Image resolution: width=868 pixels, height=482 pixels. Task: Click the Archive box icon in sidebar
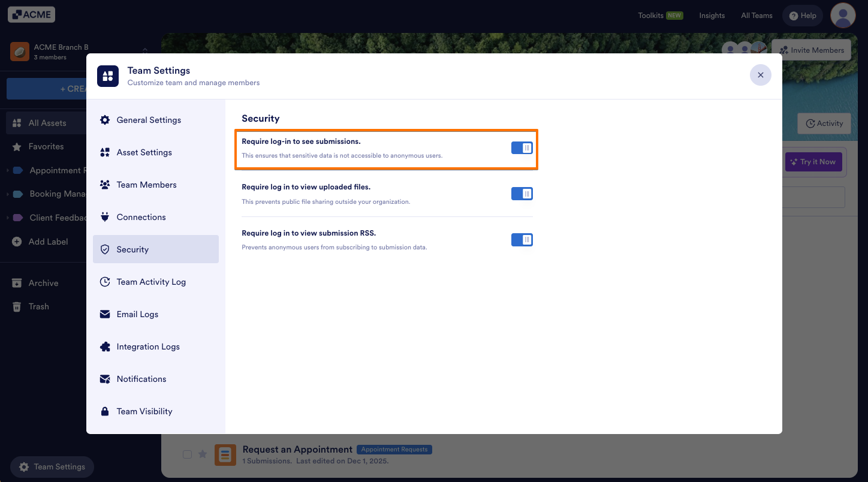pyautogui.click(x=17, y=283)
